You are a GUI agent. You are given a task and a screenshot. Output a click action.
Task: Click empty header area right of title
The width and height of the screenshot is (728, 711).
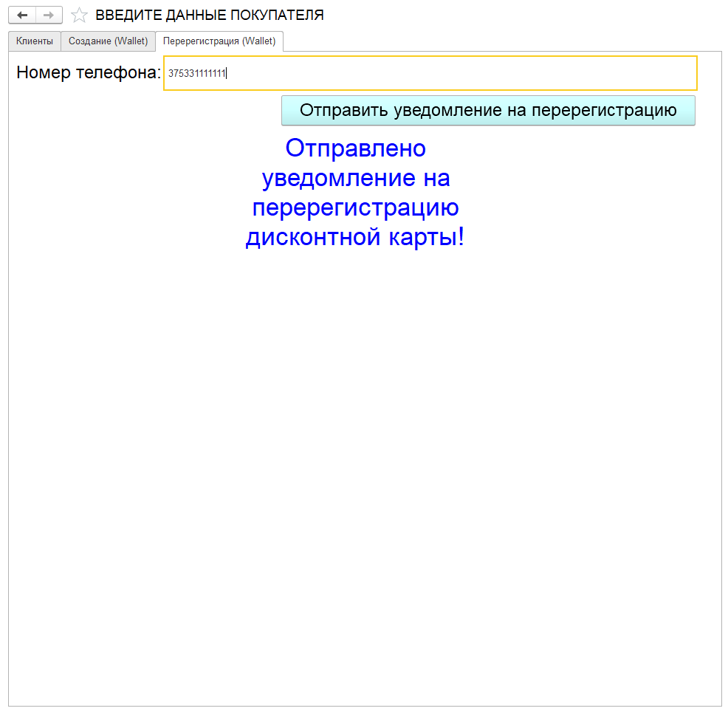[517, 16]
